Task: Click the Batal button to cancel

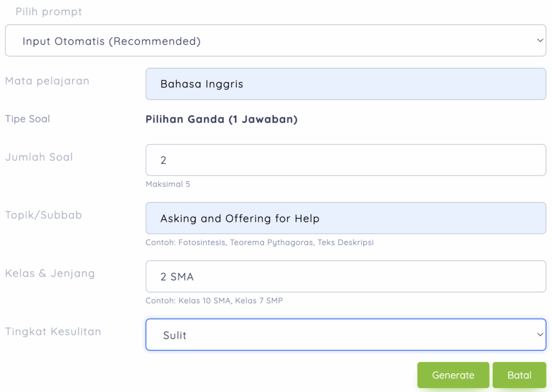Action: pyautogui.click(x=519, y=375)
